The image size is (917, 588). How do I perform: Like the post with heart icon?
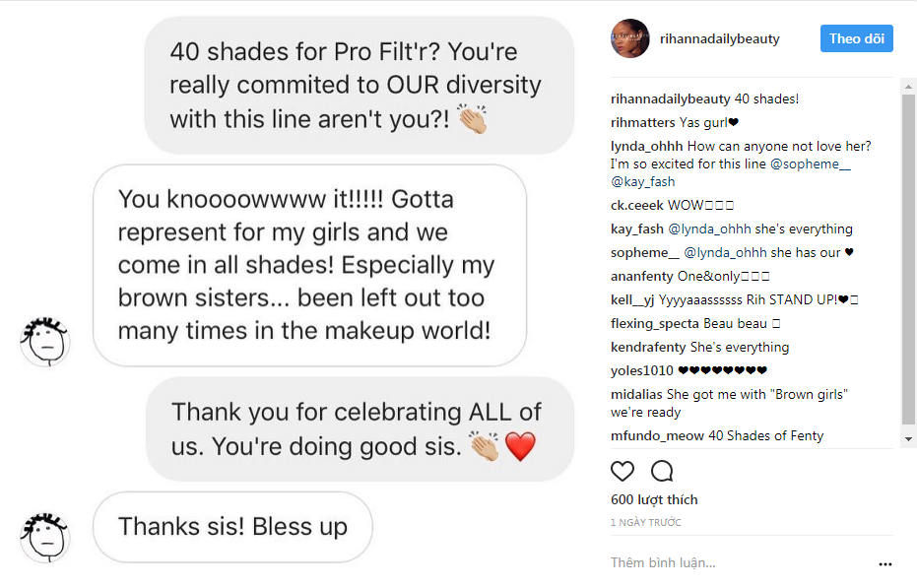point(622,471)
